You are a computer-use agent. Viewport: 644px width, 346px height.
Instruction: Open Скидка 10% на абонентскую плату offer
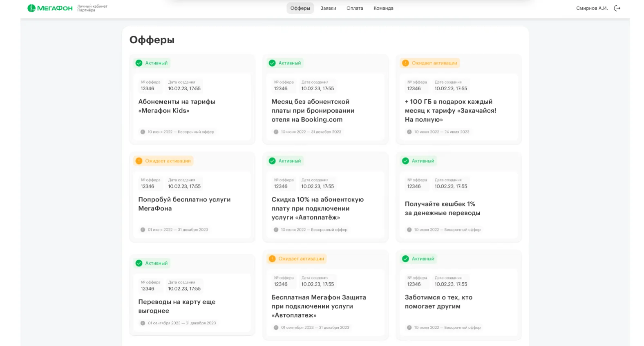point(317,208)
